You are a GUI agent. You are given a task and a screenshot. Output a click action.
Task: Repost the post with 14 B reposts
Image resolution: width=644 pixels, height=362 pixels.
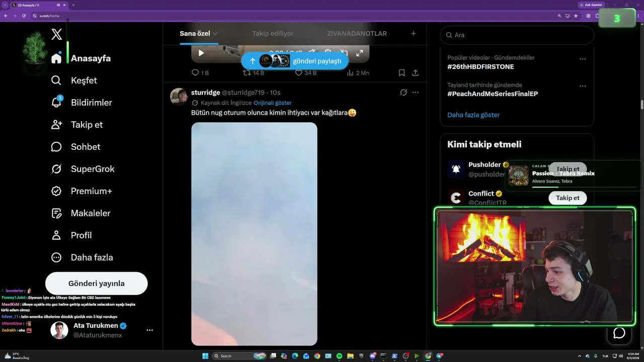[x=253, y=73]
